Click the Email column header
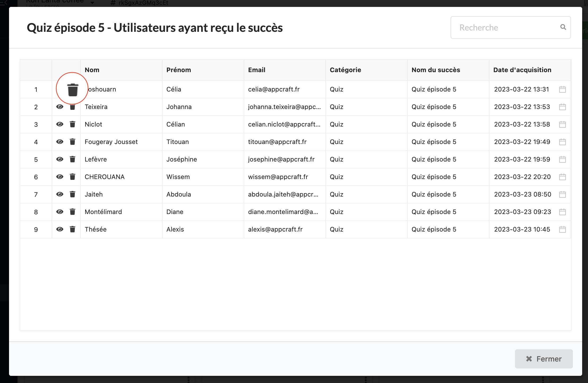This screenshot has height=383, width=588. 256,70
